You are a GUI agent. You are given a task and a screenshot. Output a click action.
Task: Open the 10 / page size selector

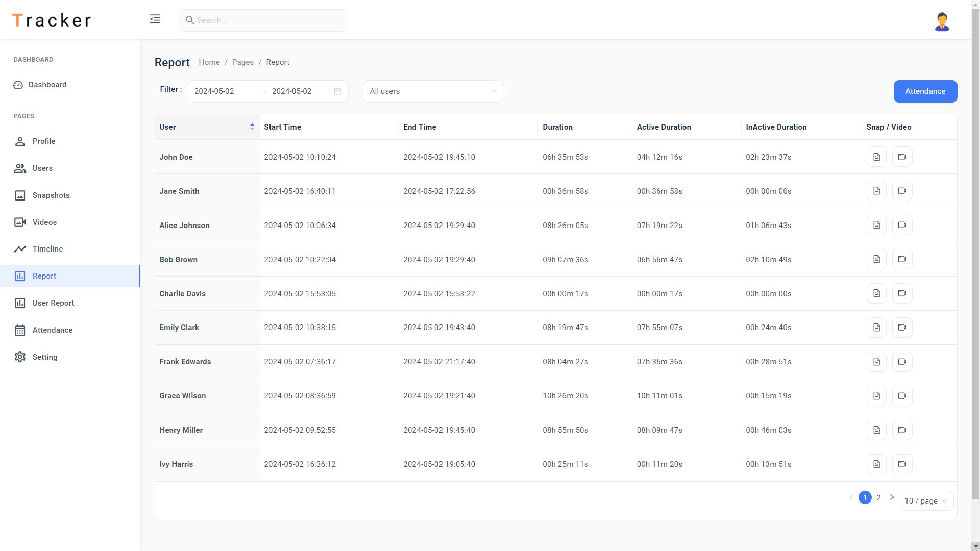[926, 501]
